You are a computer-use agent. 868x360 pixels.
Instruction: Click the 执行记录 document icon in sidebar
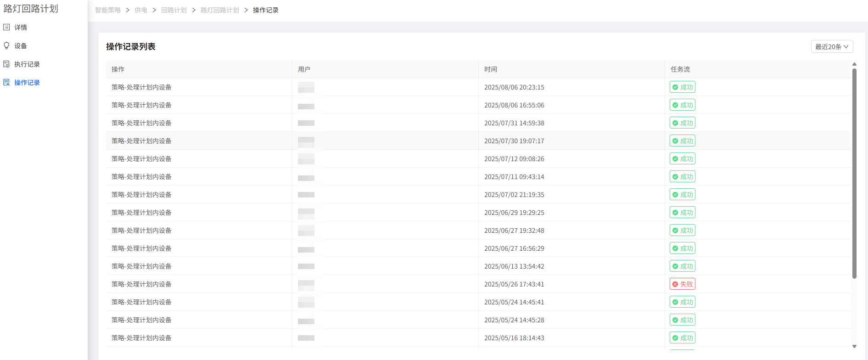coord(6,64)
